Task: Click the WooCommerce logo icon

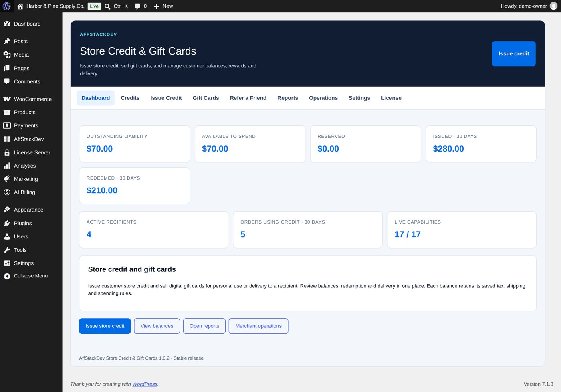Action: point(7,99)
